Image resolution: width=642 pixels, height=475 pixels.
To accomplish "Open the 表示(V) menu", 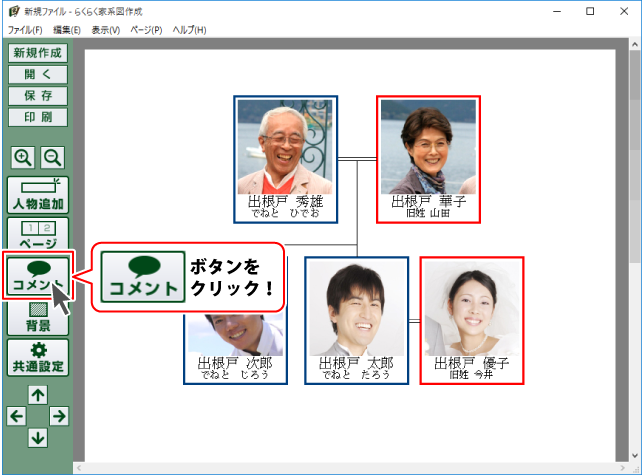I will pos(106,30).
